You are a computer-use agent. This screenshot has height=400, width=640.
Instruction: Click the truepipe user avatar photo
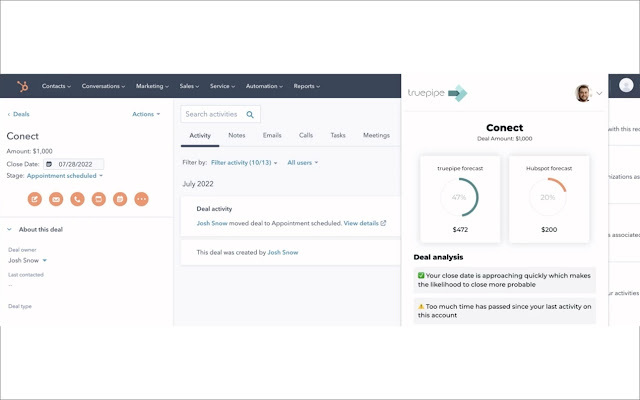583,93
